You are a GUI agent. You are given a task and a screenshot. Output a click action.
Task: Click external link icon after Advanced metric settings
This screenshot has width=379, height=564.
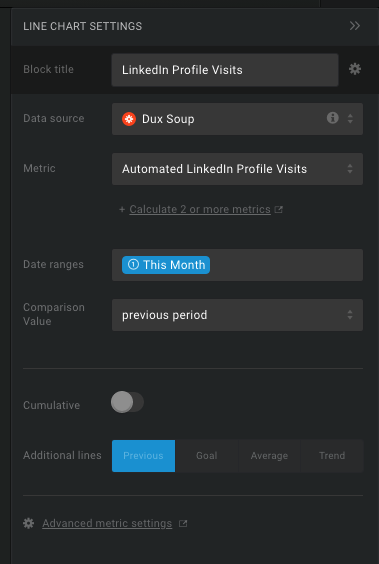183,523
